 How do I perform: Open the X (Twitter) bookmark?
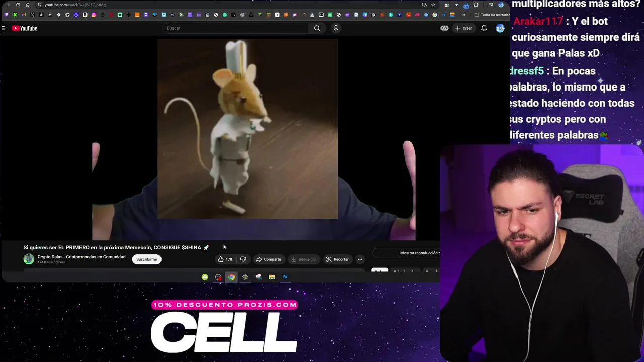[x=32, y=15]
